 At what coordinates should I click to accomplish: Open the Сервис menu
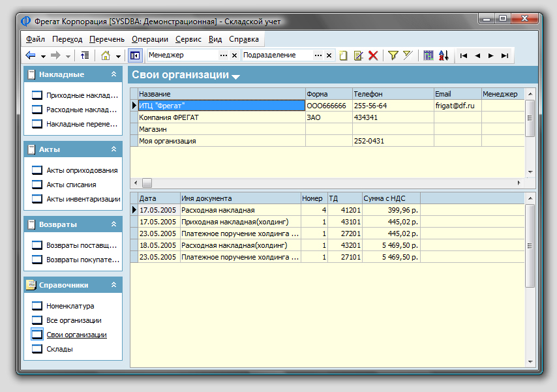point(188,39)
